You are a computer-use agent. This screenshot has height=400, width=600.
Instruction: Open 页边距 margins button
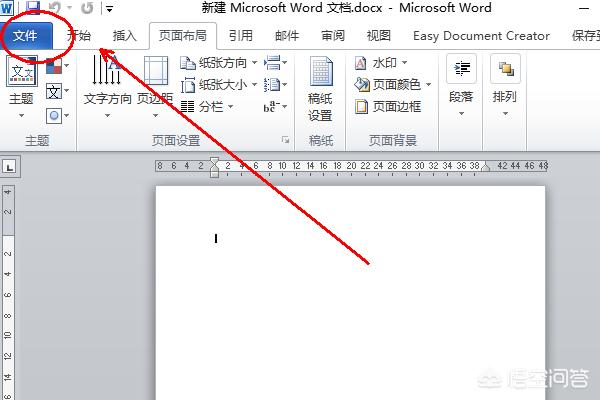[155, 87]
